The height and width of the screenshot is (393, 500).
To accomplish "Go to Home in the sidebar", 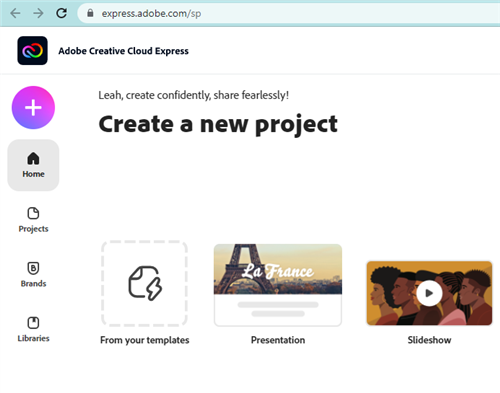I will pos(33,165).
